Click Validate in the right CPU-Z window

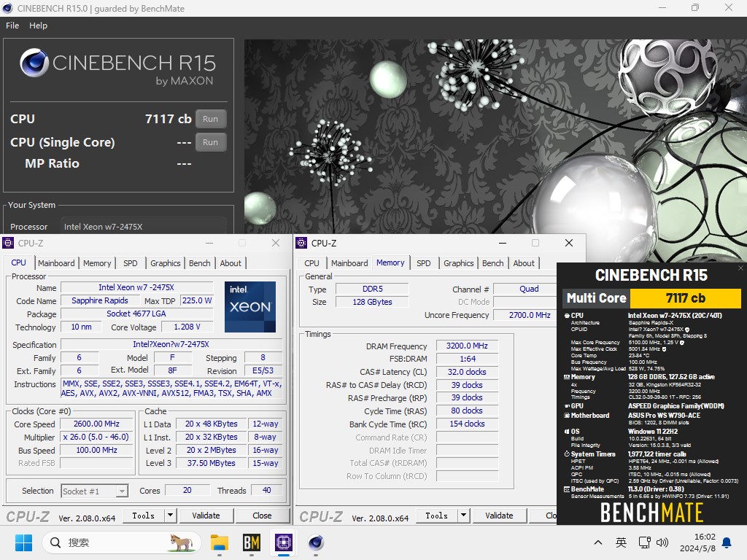(x=499, y=516)
